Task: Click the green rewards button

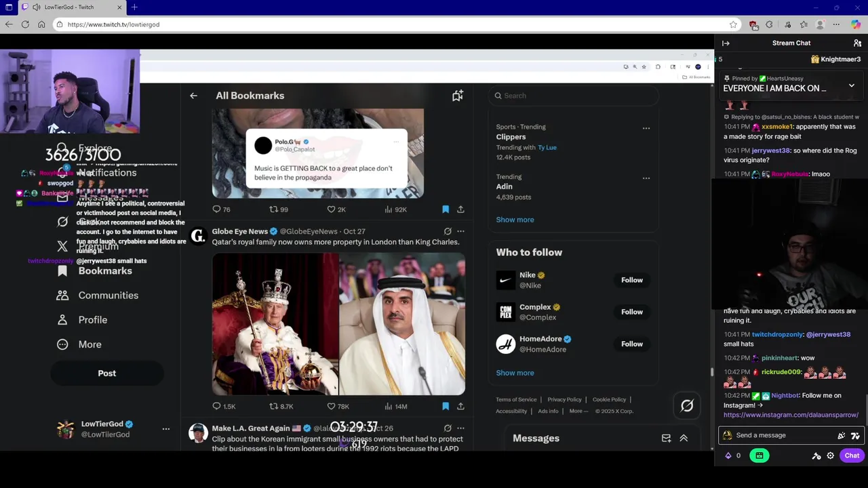Action: pyautogui.click(x=759, y=455)
